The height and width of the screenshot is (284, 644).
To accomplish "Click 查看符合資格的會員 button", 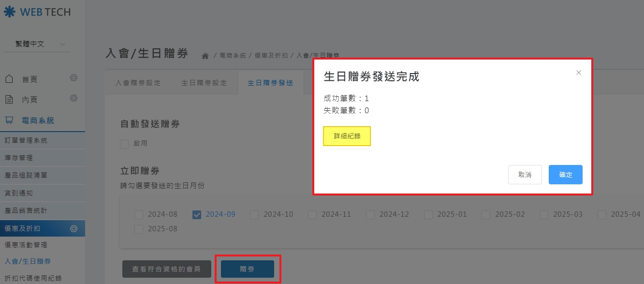I will click(166, 269).
